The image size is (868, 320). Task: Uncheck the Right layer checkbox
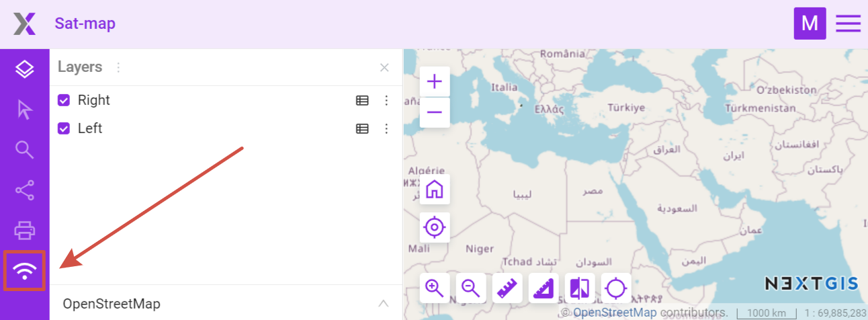click(64, 100)
